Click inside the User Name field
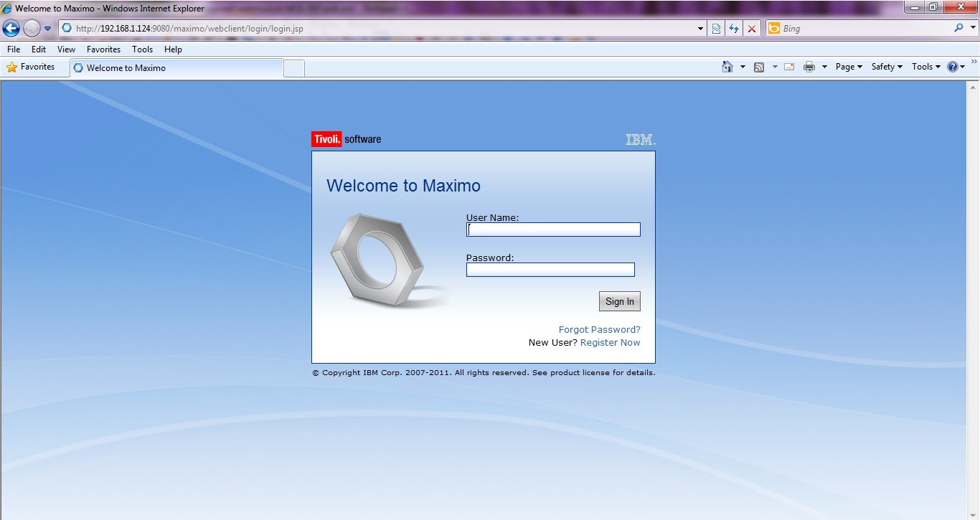This screenshot has width=980, height=520. pyautogui.click(x=552, y=229)
